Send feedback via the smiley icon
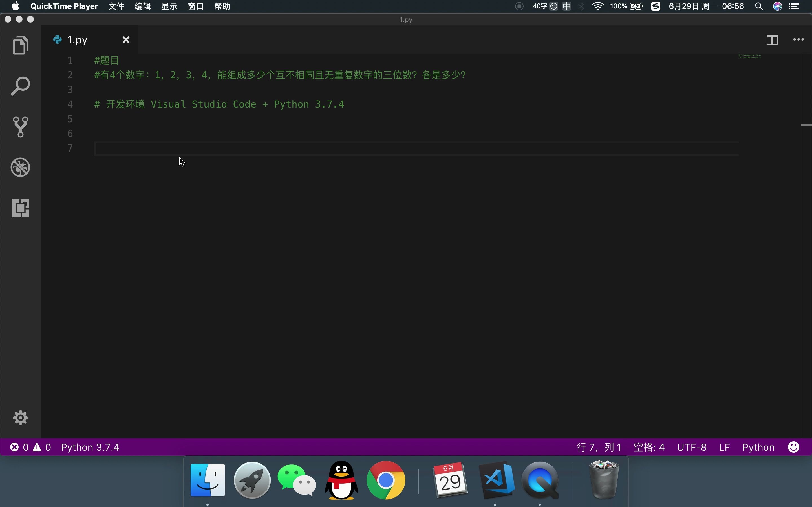Viewport: 812px width, 507px height. (794, 447)
